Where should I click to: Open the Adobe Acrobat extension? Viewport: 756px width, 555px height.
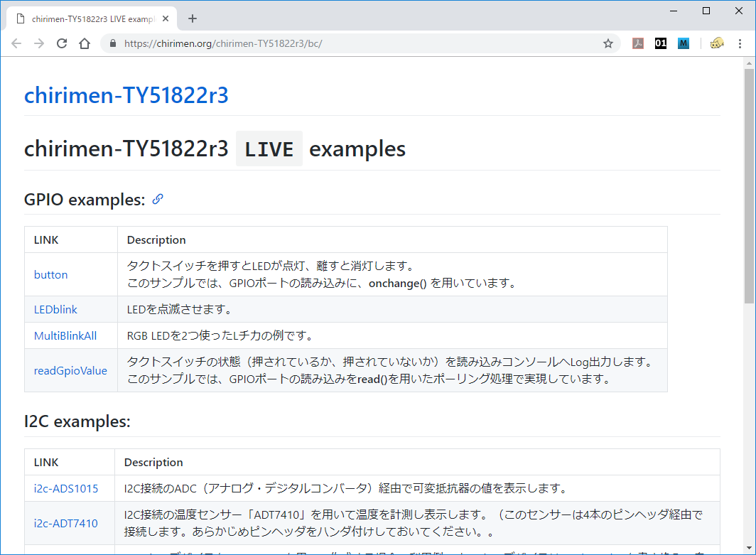click(x=637, y=43)
